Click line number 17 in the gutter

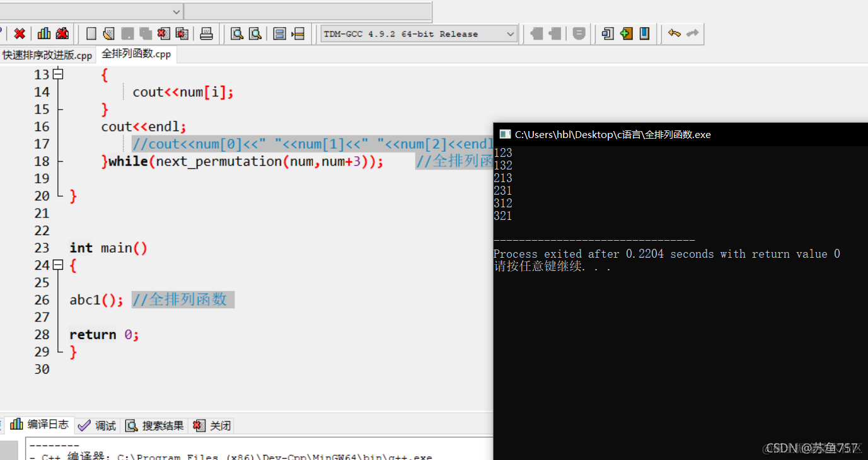(42, 144)
